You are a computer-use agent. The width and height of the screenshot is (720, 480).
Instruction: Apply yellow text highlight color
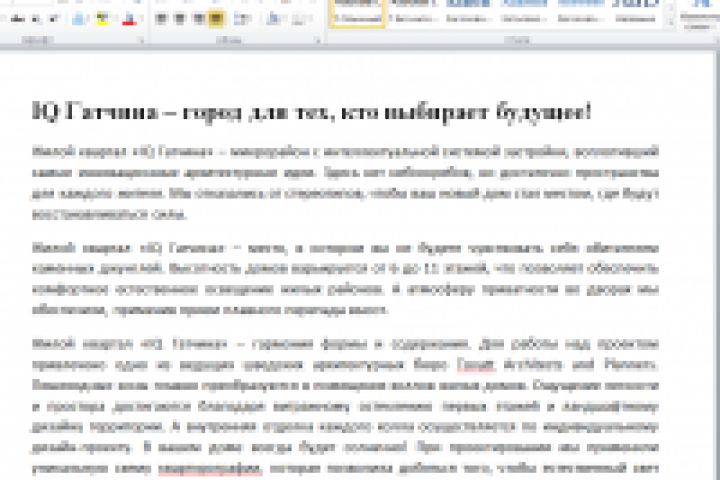click(x=102, y=19)
